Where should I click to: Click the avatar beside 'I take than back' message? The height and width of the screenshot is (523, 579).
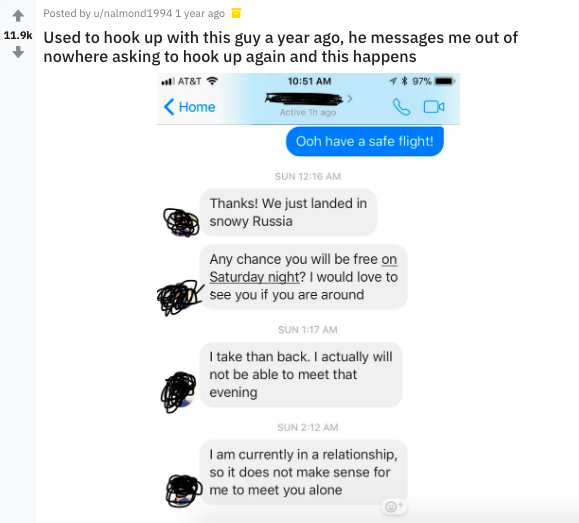point(178,392)
